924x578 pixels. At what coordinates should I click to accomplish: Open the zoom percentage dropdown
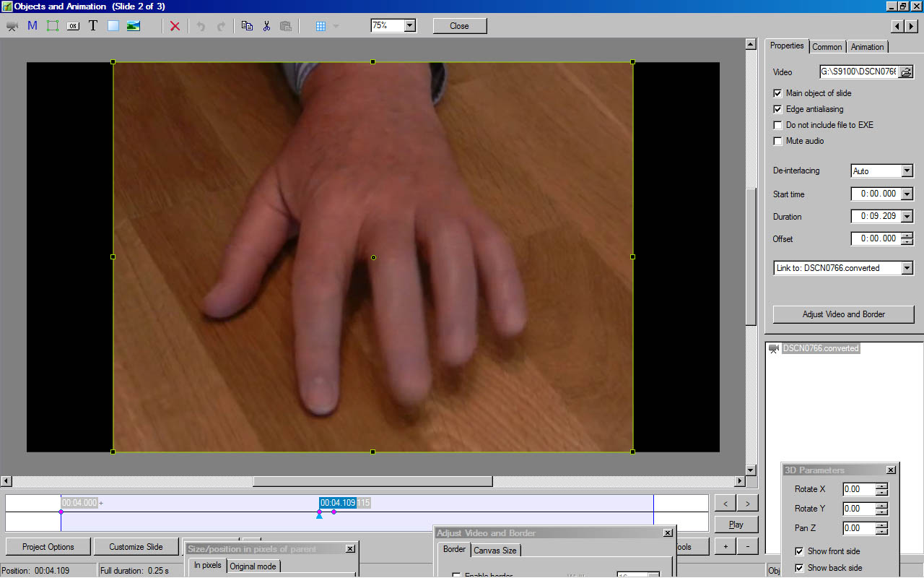[x=410, y=25]
